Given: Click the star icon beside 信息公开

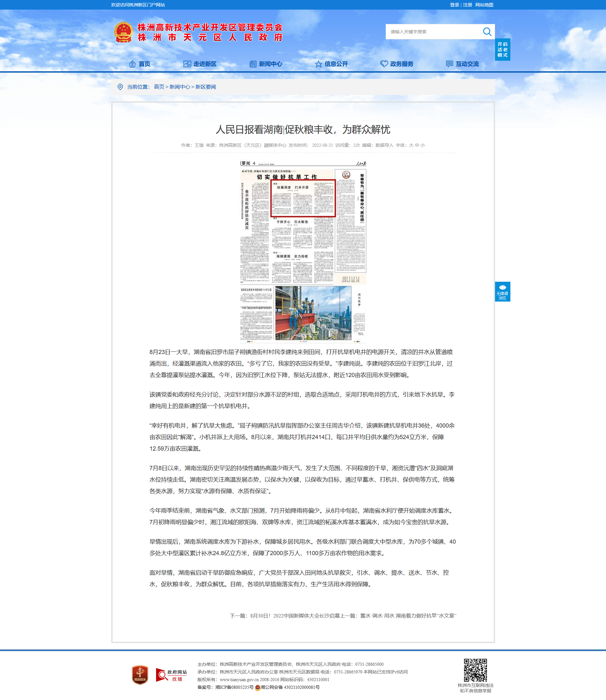Looking at the screenshot, I should pyautogui.click(x=319, y=64).
